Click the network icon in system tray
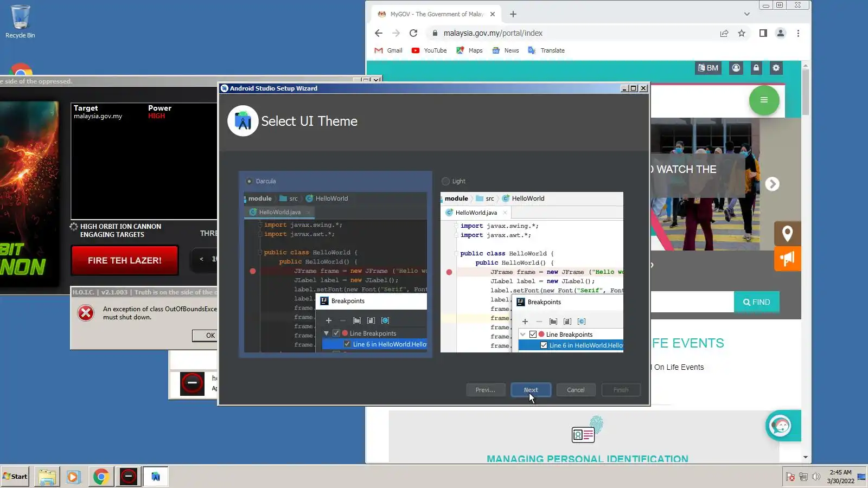This screenshot has height=488, width=868. (803, 477)
